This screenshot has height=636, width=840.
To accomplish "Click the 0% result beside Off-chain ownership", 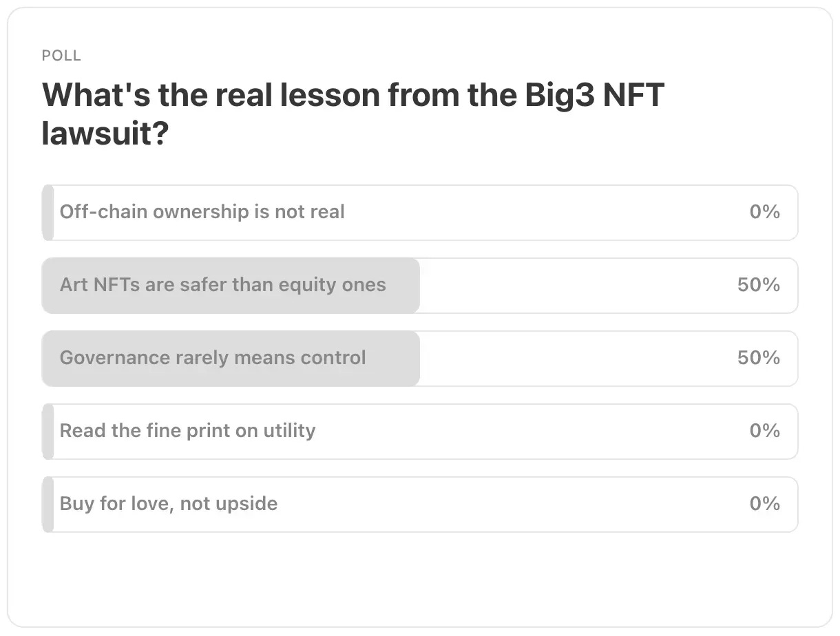I will tap(764, 212).
